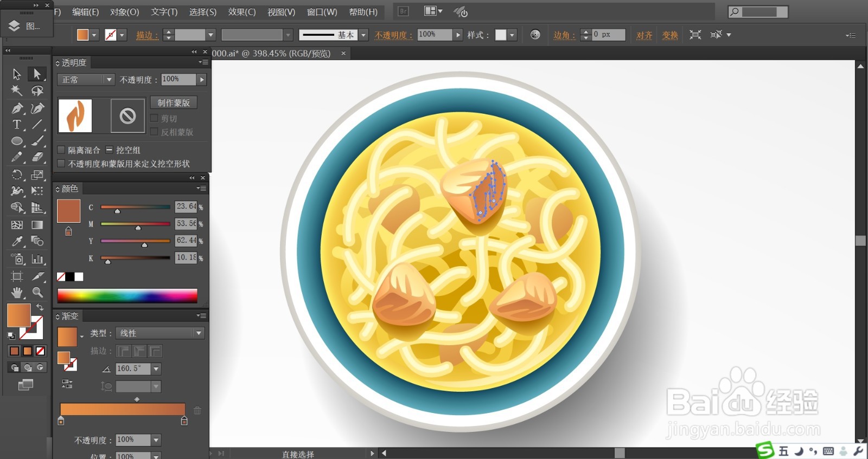The height and width of the screenshot is (459, 868).
Task: Open the stroke color dropdown in the control bar
Action: 122,35
